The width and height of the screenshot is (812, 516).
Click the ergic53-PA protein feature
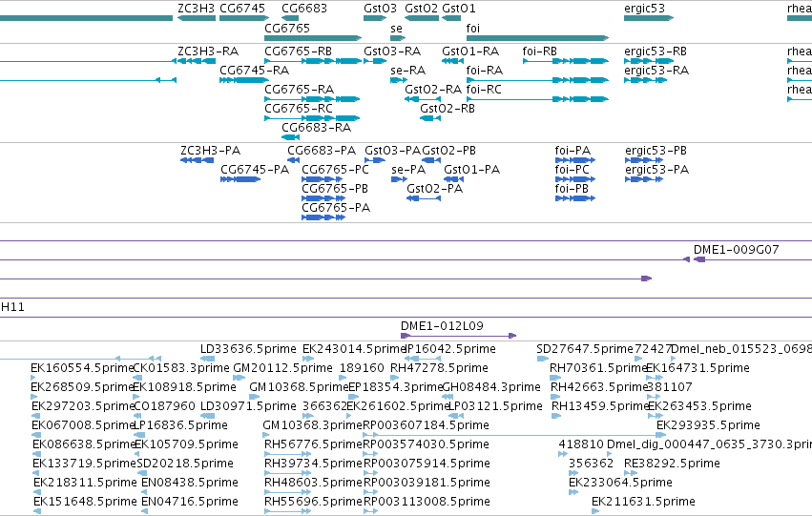point(644,179)
